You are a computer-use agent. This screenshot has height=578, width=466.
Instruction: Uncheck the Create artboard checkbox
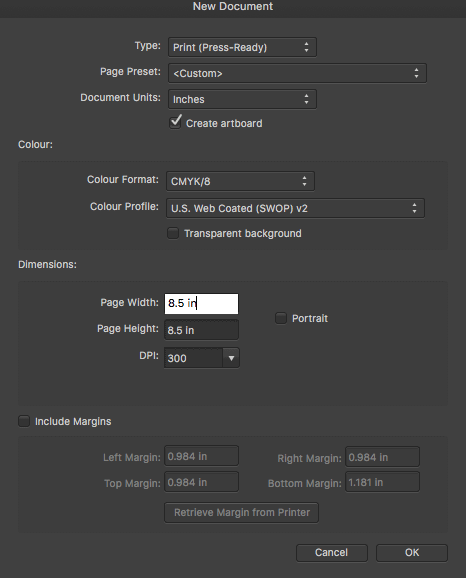coord(175,122)
